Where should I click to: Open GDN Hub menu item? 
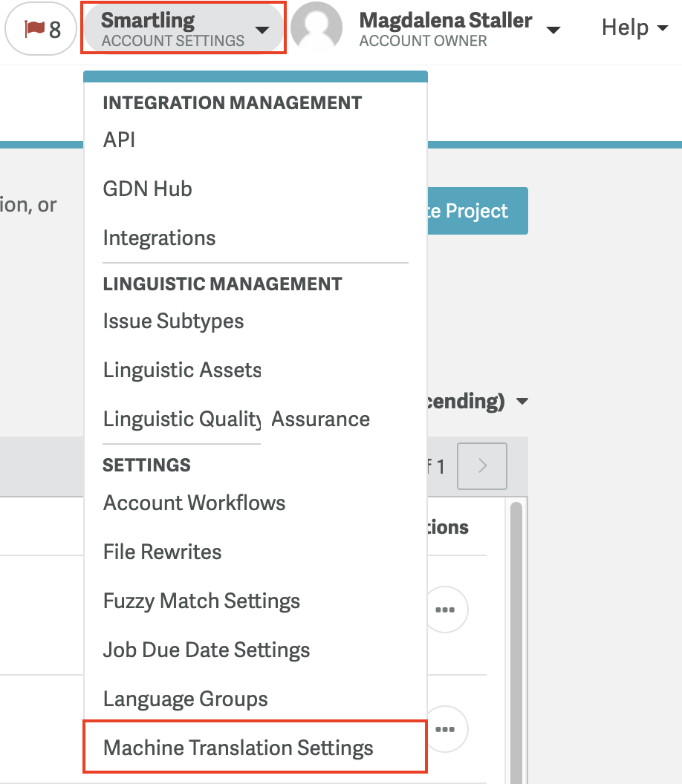(x=148, y=189)
